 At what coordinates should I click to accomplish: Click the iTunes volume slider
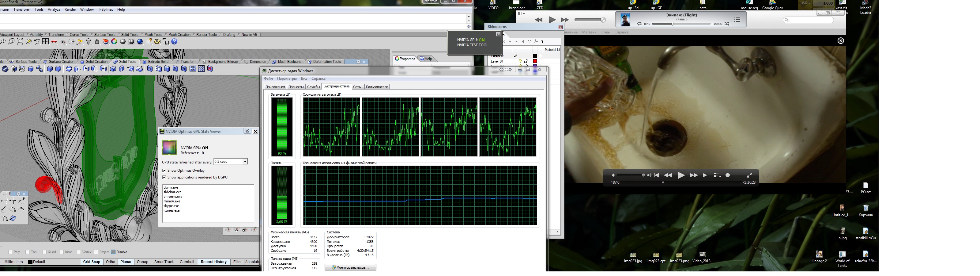point(590,20)
